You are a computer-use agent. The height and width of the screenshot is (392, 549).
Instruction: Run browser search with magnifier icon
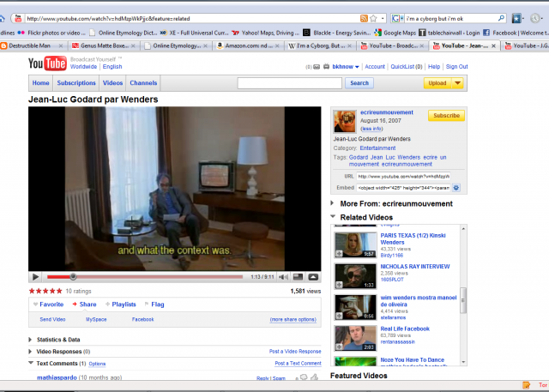[501, 18]
